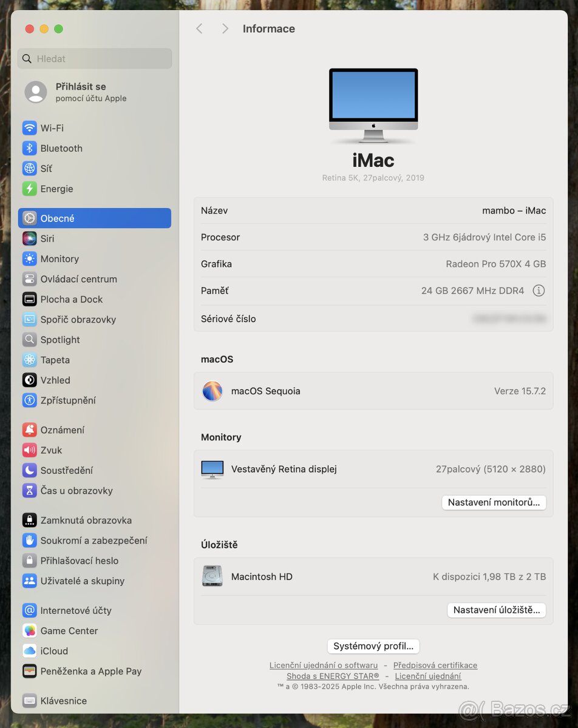Viewport: 578px width, 728px height.
Task: Open Síť network settings icon
Action: (29, 169)
